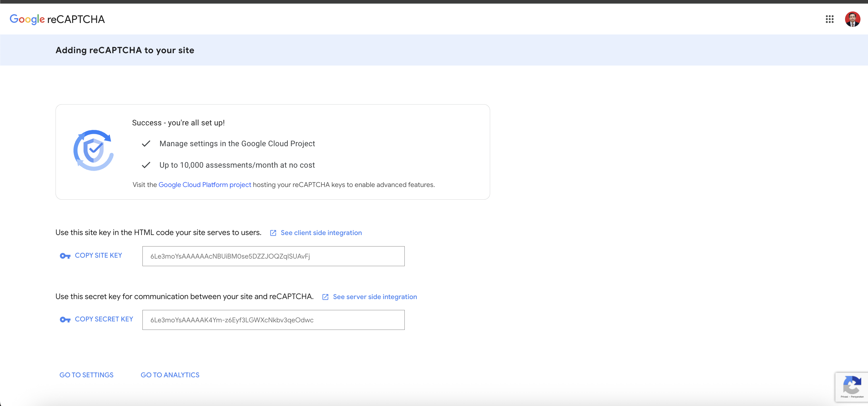Click key icon beside Copy Site Key
868x406 pixels.
tap(65, 256)
